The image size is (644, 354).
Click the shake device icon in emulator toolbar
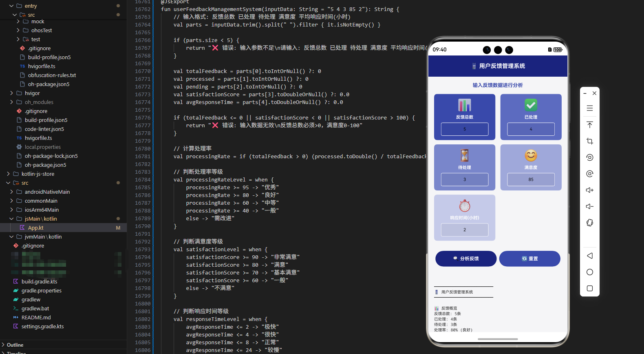(x=589, y=223)
